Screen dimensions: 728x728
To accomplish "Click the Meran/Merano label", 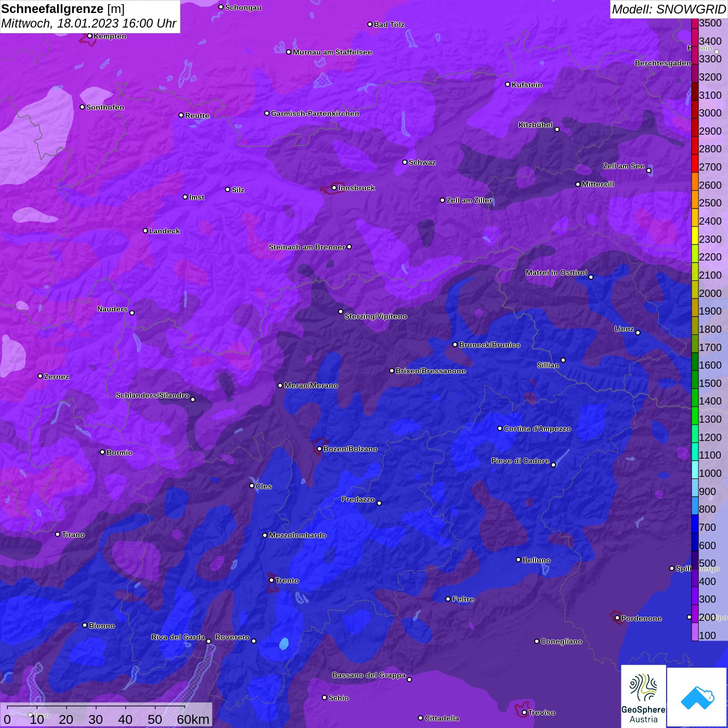I will [311, 385].
